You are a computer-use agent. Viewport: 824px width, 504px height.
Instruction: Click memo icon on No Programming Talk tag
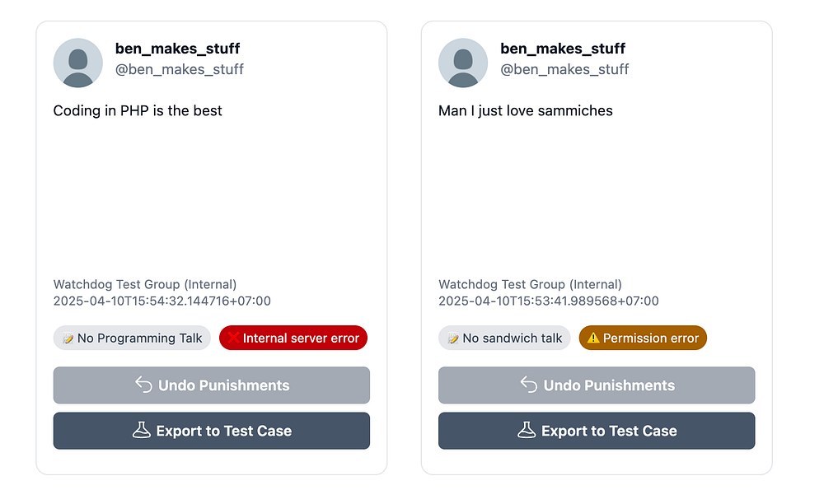[x=68, y=338]
